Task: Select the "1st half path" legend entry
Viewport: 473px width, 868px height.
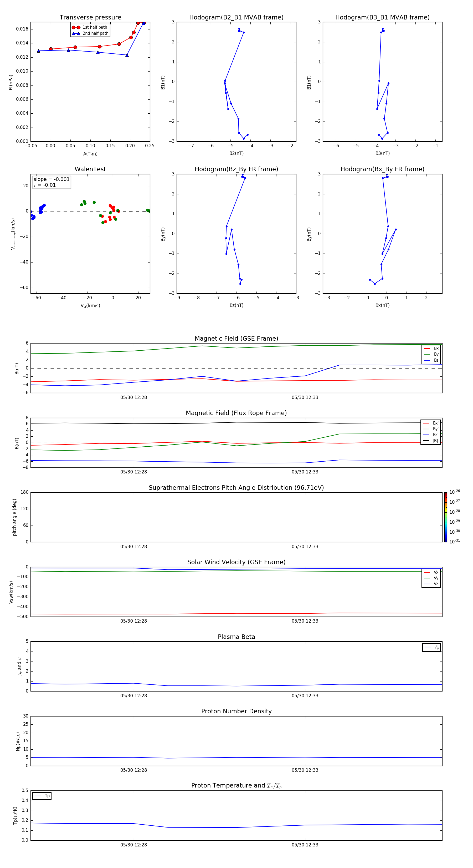Action: 90,27
